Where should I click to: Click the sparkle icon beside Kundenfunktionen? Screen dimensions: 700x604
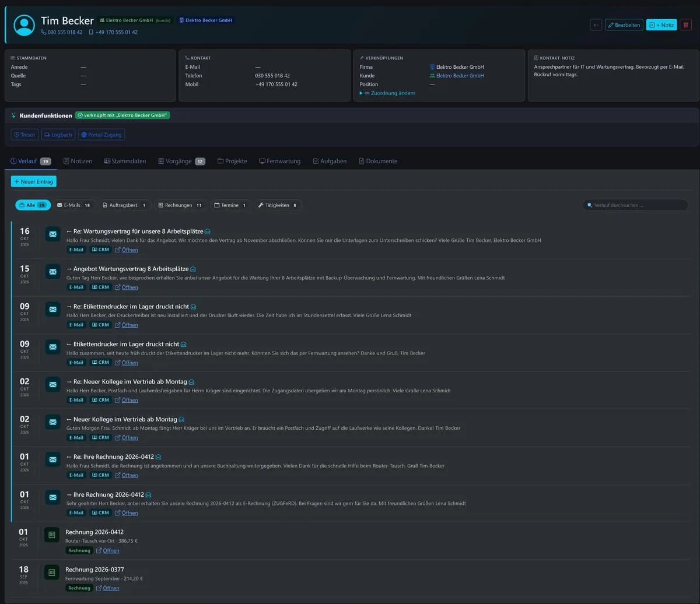click(x=14, y=115)
